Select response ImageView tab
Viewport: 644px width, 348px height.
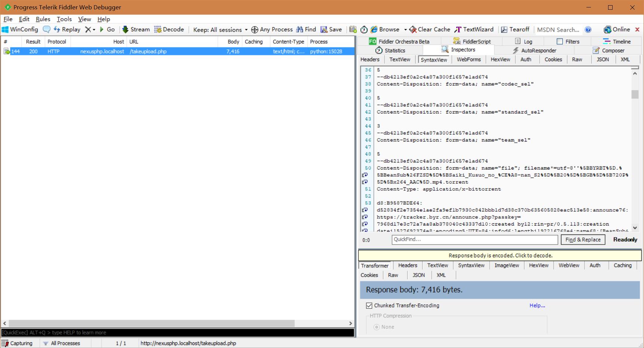pyautogui.click(x=506, y=265)
